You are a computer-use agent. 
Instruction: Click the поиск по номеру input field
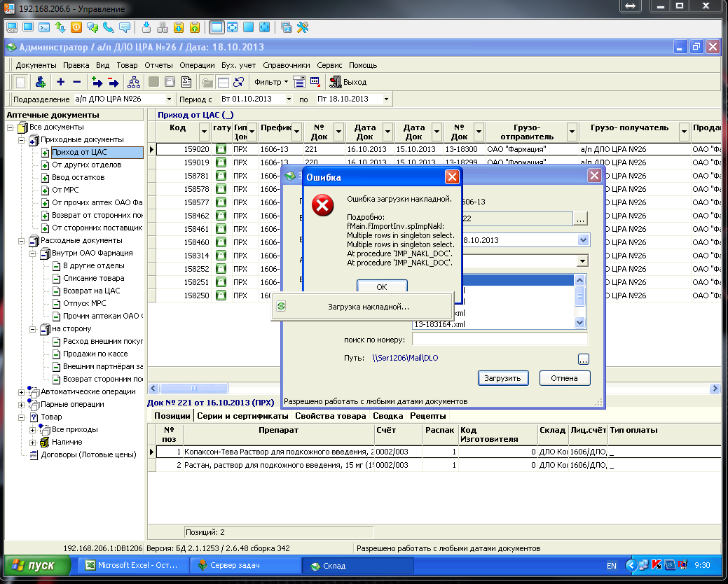[x=499, y=340]
